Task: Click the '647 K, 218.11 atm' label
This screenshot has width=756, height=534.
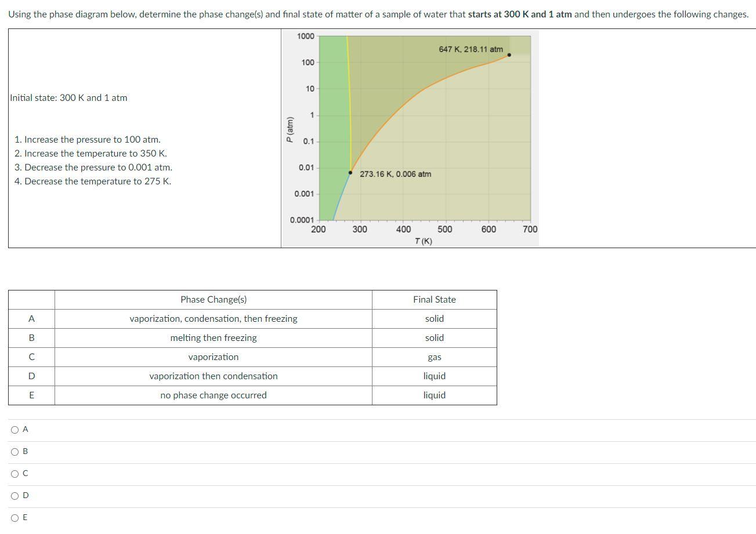Action: point(471,49)
